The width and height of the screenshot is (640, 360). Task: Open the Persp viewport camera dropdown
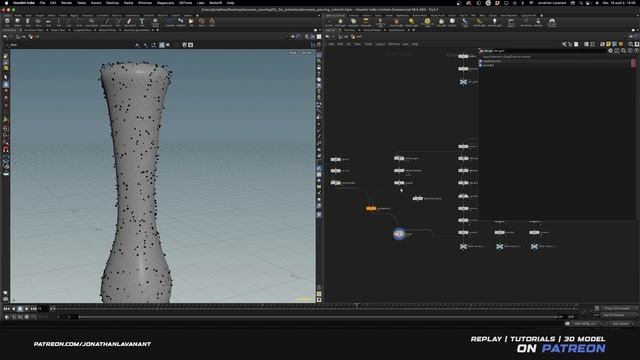pyautogui.click(x=292, y=53)
